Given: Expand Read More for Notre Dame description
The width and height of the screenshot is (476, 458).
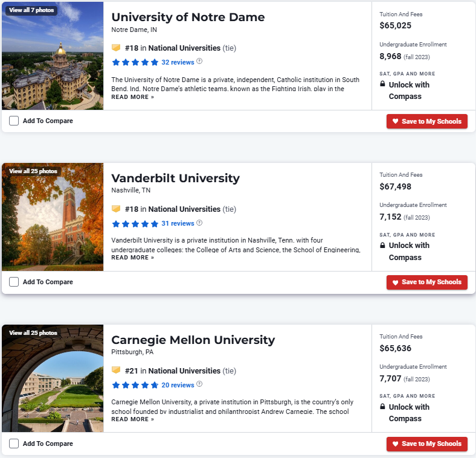Looking at the screenshot, I should (132, 97).
